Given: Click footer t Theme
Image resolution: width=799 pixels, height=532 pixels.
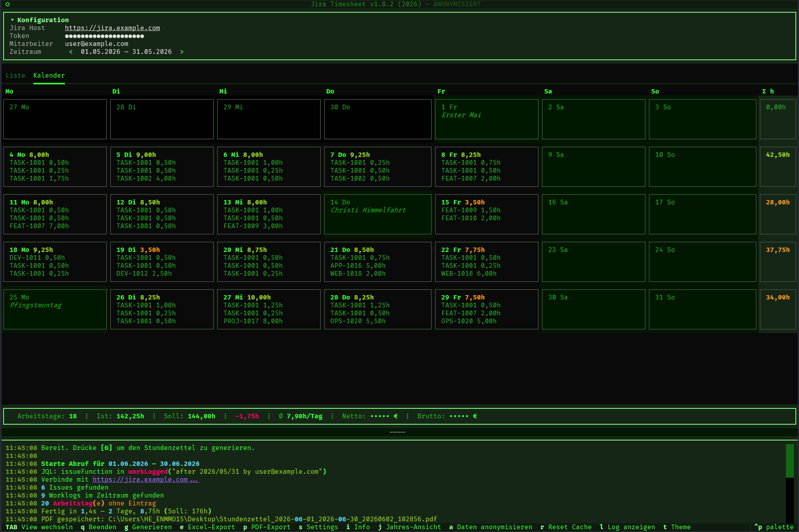Looking at the screenshot, I should click(677, 527).
